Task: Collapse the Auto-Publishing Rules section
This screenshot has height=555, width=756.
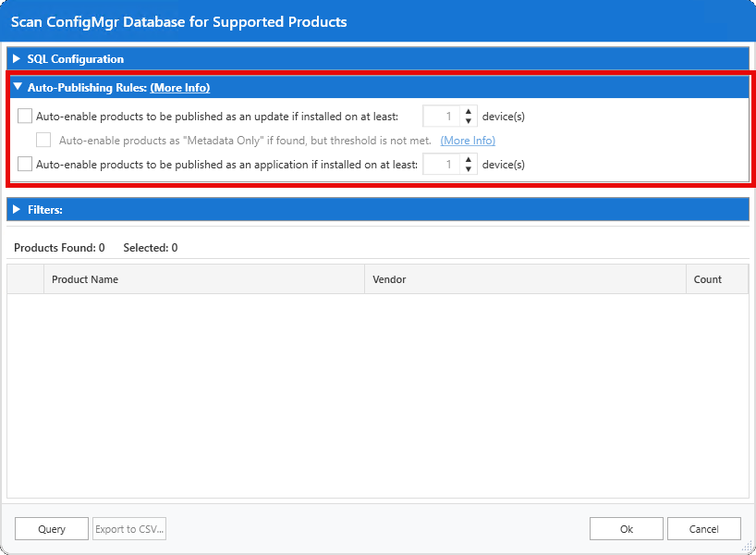Action: [x=17, y=88]
